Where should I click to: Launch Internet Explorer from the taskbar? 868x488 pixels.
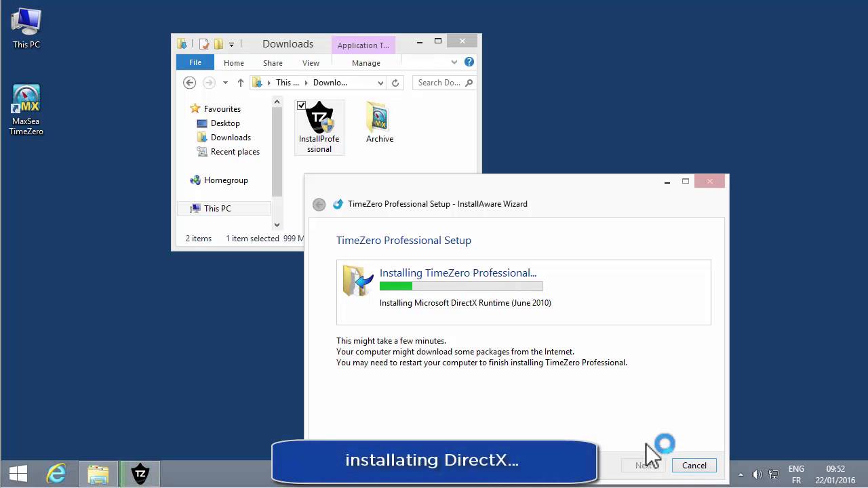[x=56, y=473]
